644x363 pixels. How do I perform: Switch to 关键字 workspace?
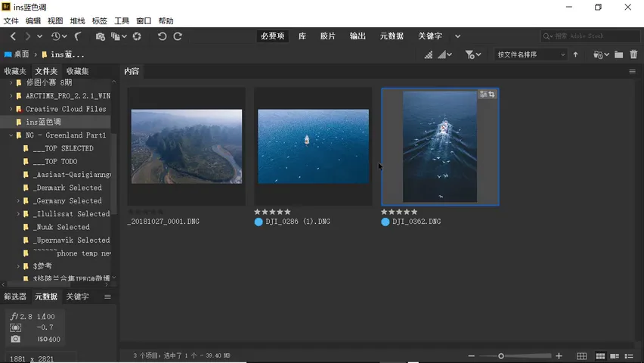point(429,36)
